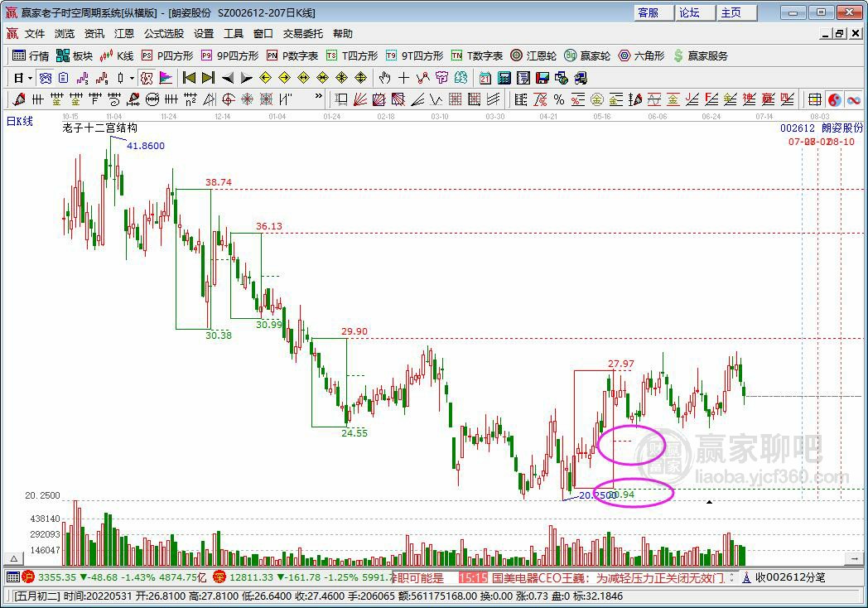The height and width of the screenshot is (608, 868).
Task: Click the 沪 Shanghai index status icon
Action: click(28, 577)
